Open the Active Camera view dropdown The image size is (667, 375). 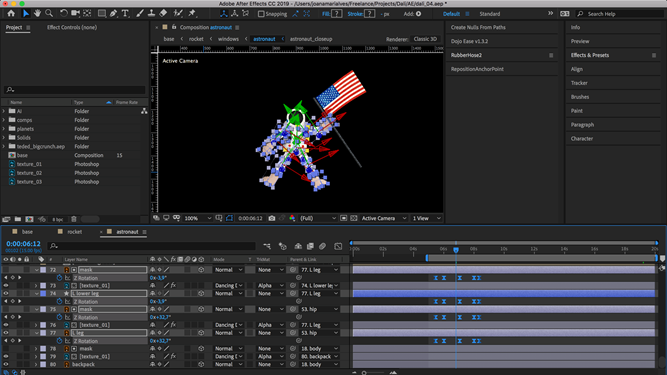(x=384, y=218)
